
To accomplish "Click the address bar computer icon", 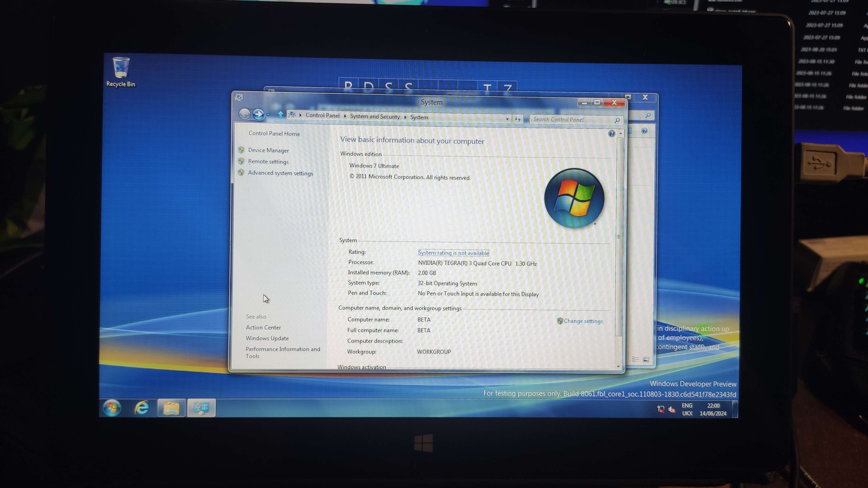I will coord(292,115).
